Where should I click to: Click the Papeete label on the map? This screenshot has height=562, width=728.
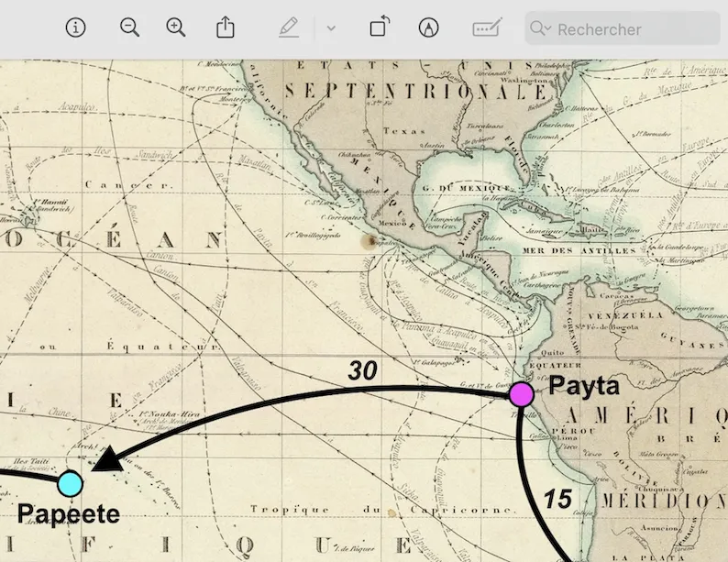click(69, 514)
